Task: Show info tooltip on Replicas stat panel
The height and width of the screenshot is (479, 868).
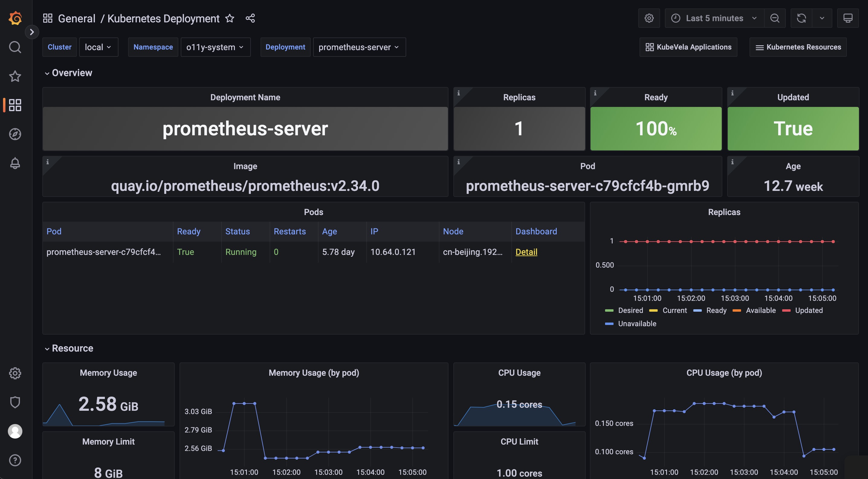Action: tap(458, 93)
